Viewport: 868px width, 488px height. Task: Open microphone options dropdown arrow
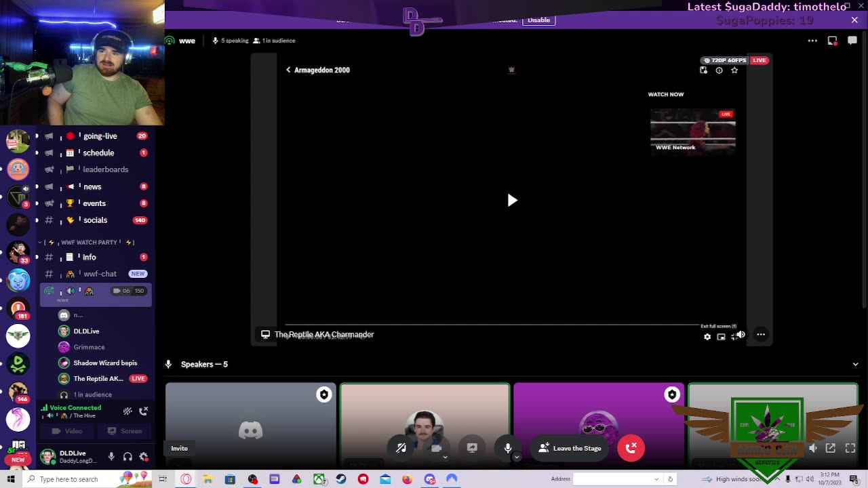click(516, 457)
